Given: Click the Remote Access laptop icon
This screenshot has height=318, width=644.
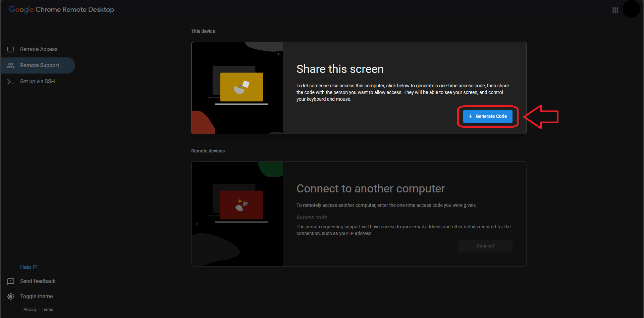Looking at the screenshot, I should (x=11, y=49).
